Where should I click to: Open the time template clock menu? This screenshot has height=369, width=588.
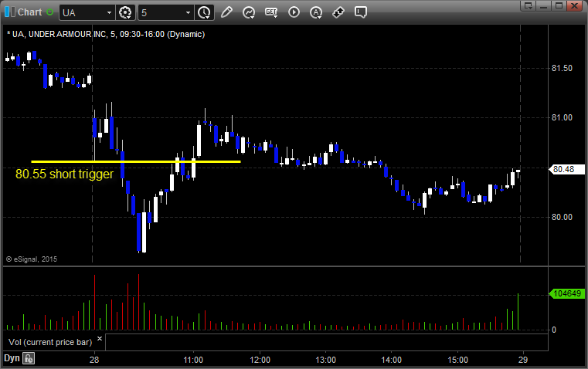point(205,12)
